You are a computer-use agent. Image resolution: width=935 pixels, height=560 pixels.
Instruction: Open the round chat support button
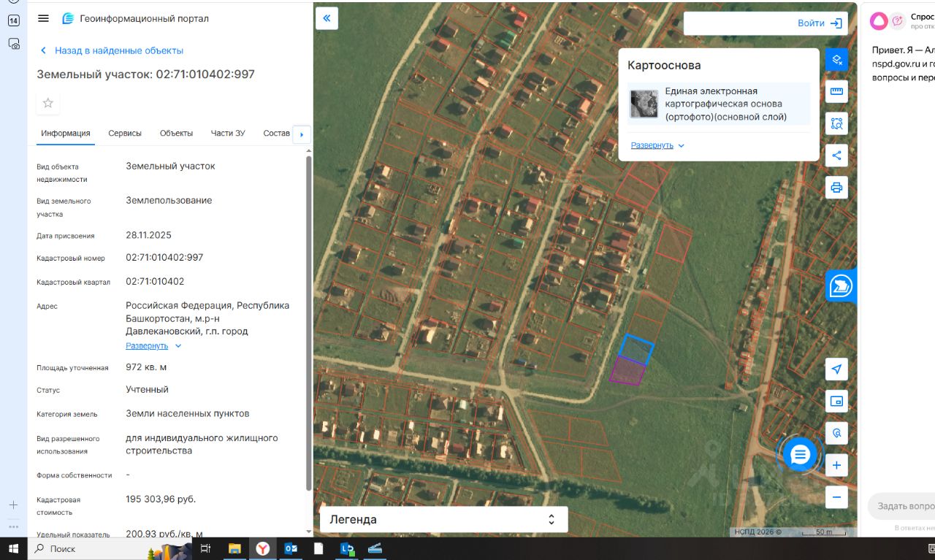coord(800,455)
